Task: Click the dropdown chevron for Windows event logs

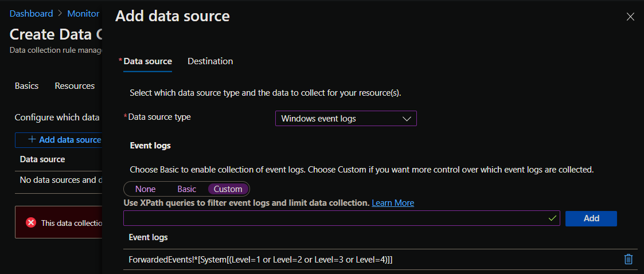Action: pyautogui.click(x=407, y=119)
